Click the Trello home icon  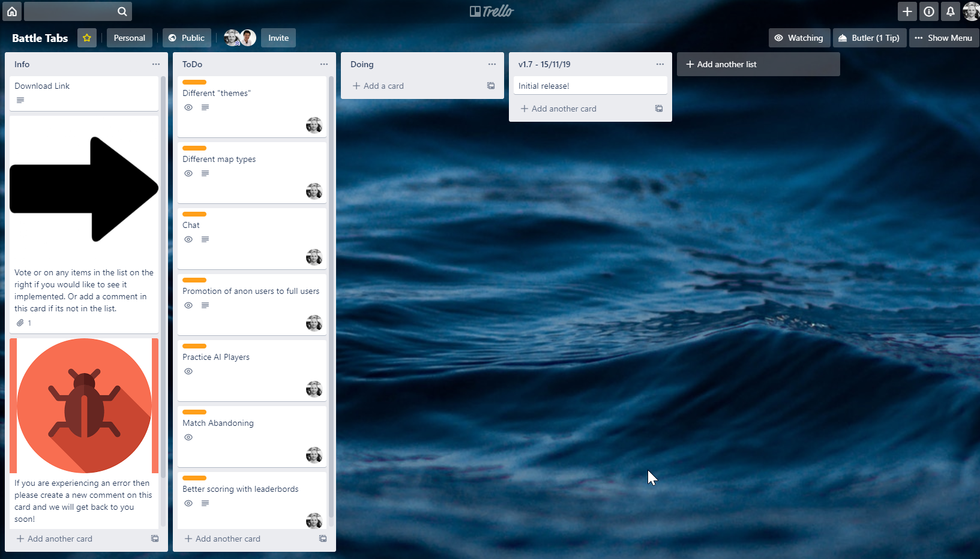click(11, 11)
